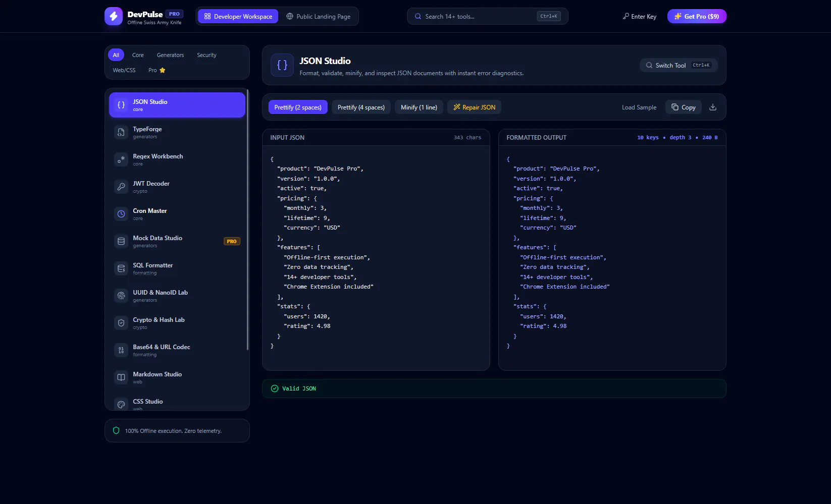Image resolution: width=831 pixels, height=504 pixels.
Task: Select JWT Decoder key icon
Action: coord(121,187)
